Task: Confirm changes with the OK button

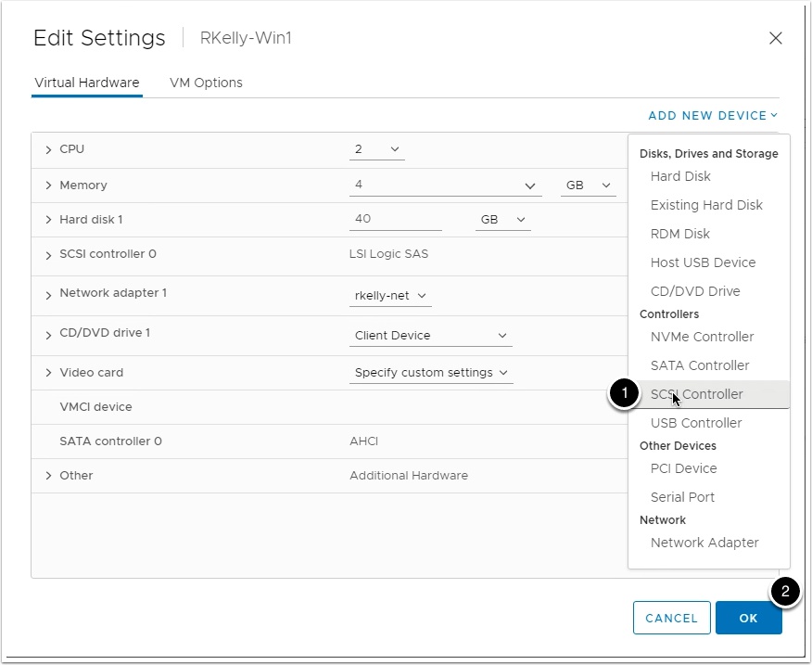Action: coord(748,618)
